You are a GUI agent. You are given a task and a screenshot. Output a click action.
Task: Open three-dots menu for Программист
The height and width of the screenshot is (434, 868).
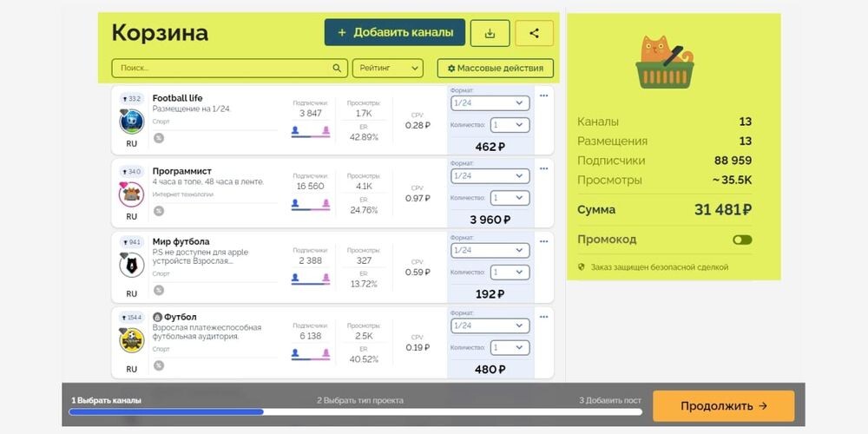pos(543,168)
